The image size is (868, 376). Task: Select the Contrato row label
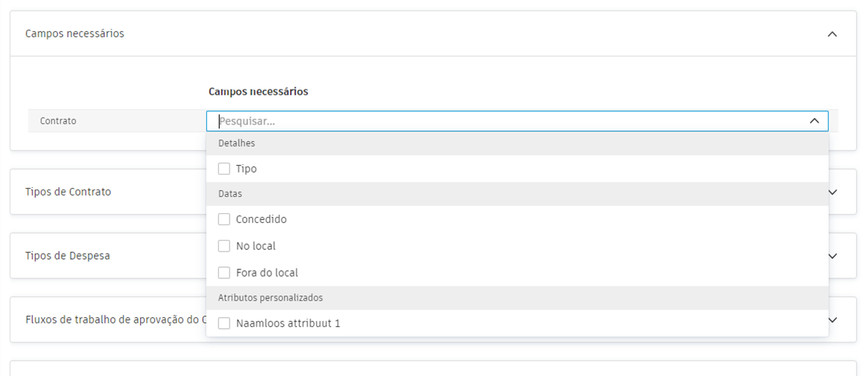pos(58,121)
